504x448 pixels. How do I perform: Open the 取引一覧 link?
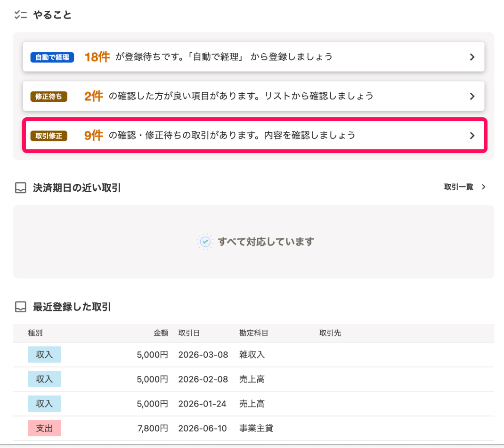[x=459, y=187]
